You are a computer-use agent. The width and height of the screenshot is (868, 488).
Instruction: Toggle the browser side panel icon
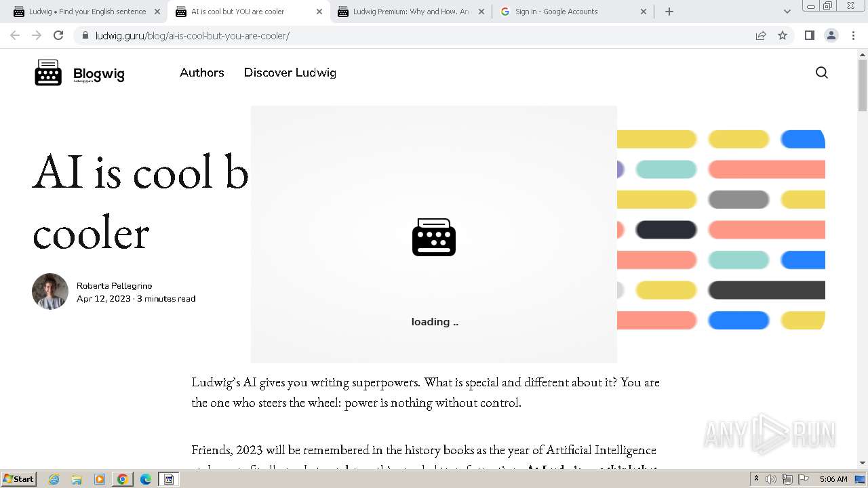(810, 35)
